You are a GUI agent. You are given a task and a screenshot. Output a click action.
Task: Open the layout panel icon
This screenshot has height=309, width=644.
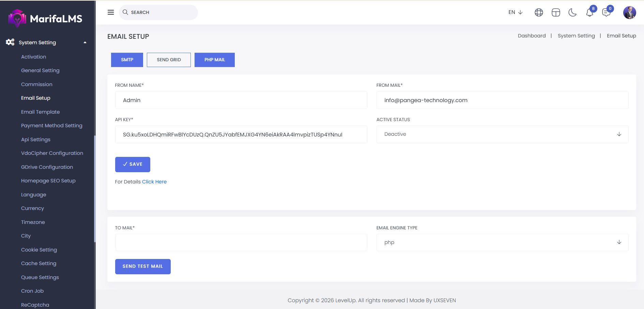pyautogui.click(x=556, y=13)
